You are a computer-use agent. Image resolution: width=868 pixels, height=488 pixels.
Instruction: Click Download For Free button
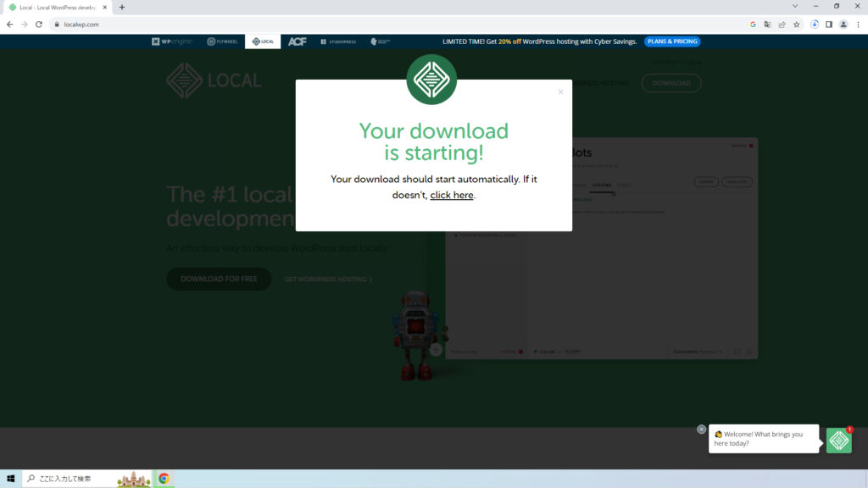[x=219, y=279]
